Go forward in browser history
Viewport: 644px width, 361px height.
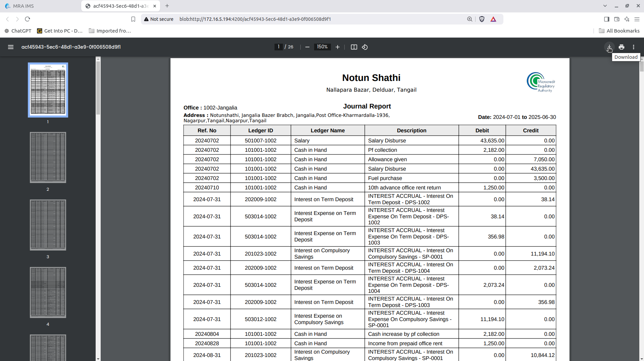[17, 19]
